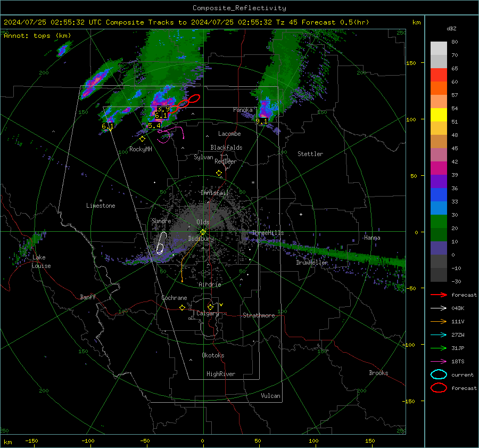Select the green 31JP track arrow
The height and width of the screenshot is (448, 479).
439,348
